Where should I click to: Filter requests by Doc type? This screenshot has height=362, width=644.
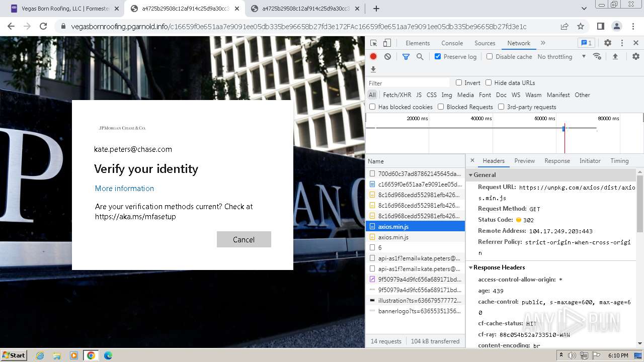point(501,95)
